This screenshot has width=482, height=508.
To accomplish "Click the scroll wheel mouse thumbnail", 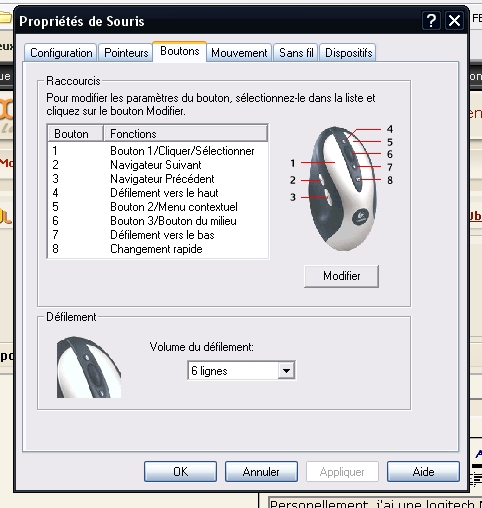I will point(89,367).
